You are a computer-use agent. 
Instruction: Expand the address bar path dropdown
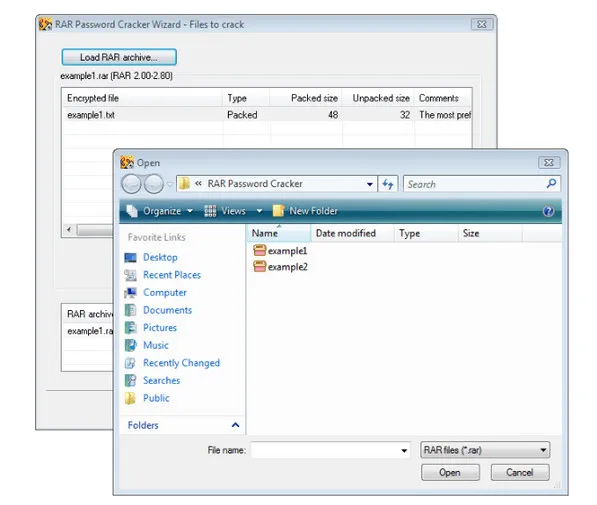click(370, 184)
